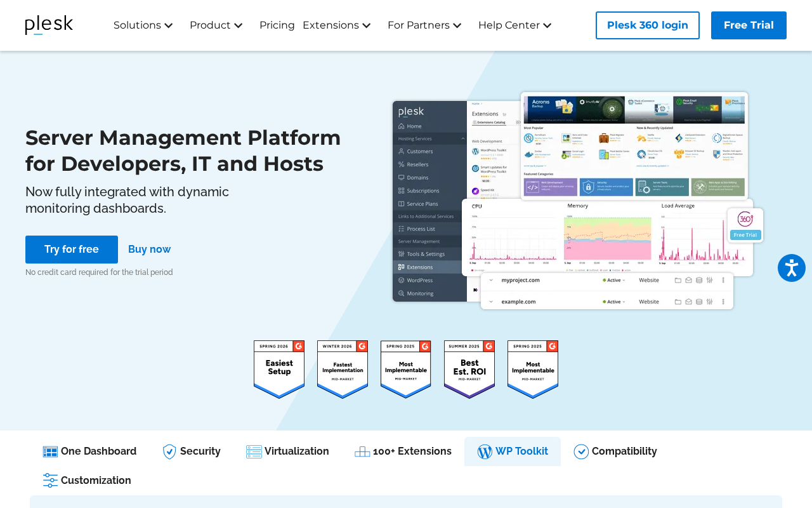Expand the Solutions dropdown menu
Screen dimensions: 812x508
143,25
